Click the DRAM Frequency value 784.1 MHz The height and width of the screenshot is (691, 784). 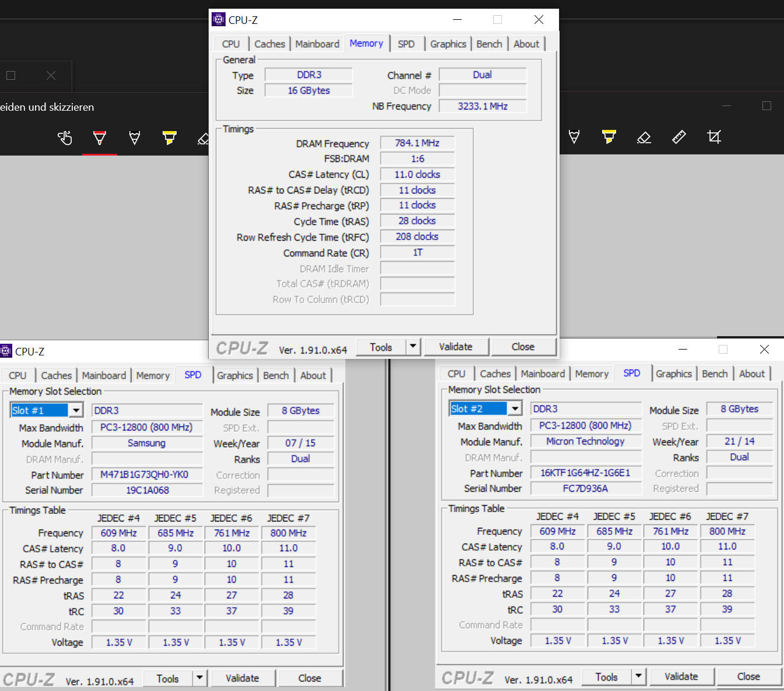(x=417, y=143)
